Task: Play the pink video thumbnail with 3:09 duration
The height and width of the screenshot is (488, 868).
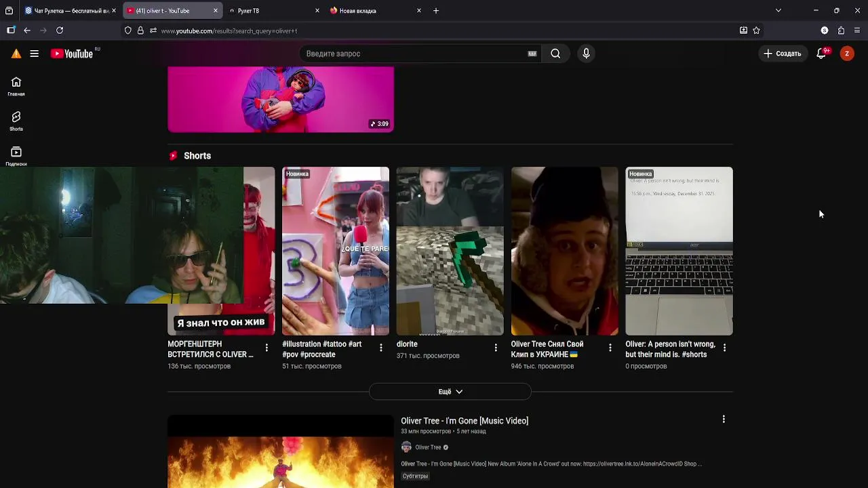Action: [281, 99]
